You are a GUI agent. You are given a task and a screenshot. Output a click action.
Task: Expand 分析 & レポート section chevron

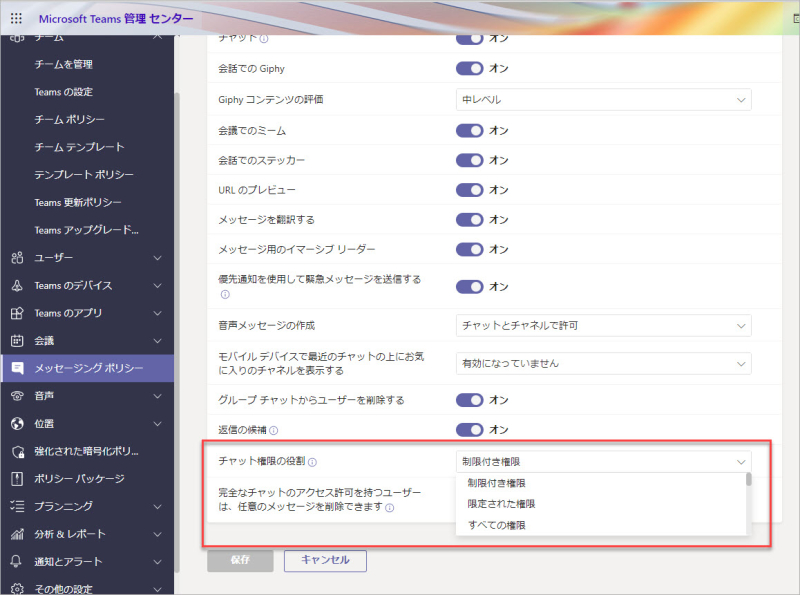click(x=158, y=534)
